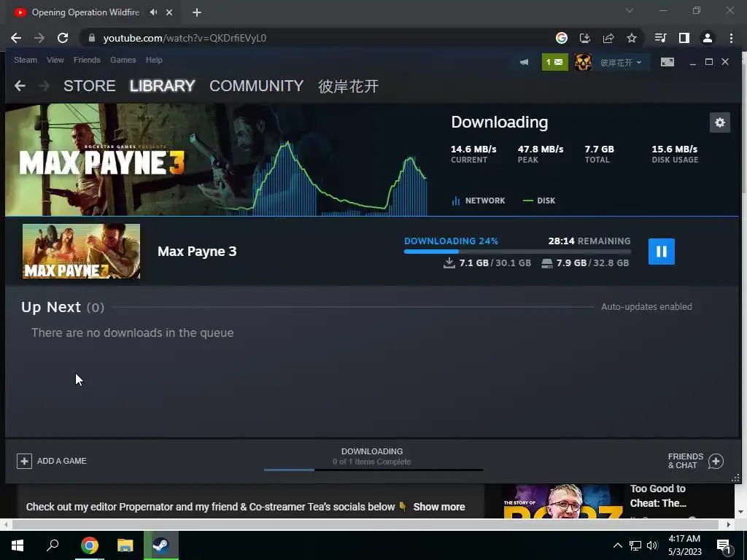Show more of YouTube description
747x560 pixels.
(438, 507)
